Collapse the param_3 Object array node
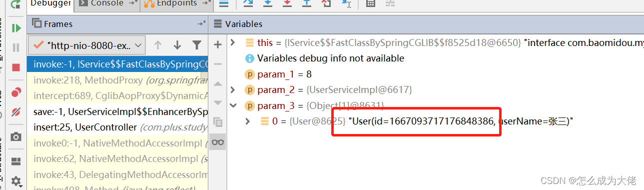The width and height of the screenshot is (644, 190). (x=233, y=105)
